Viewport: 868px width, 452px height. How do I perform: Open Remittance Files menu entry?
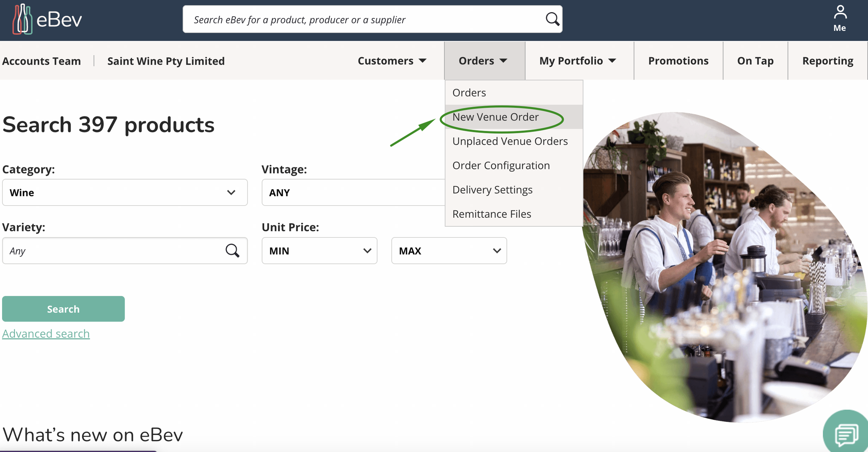pyautogui.click(x=492, y=214)
